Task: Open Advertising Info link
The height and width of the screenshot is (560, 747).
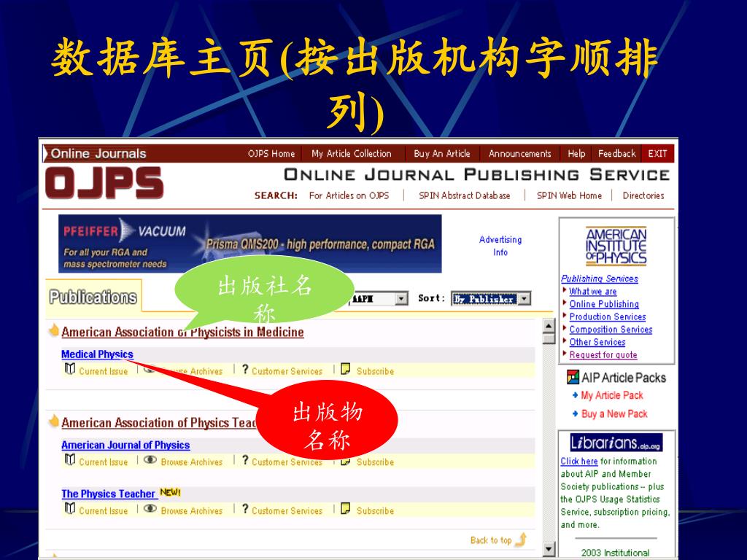Action: tap(500, 246)
